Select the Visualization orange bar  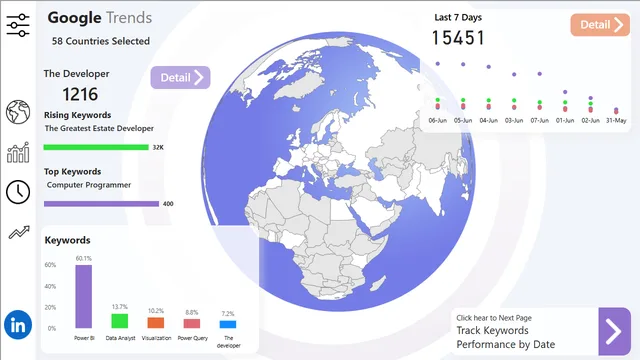click(x=156, y=323)
